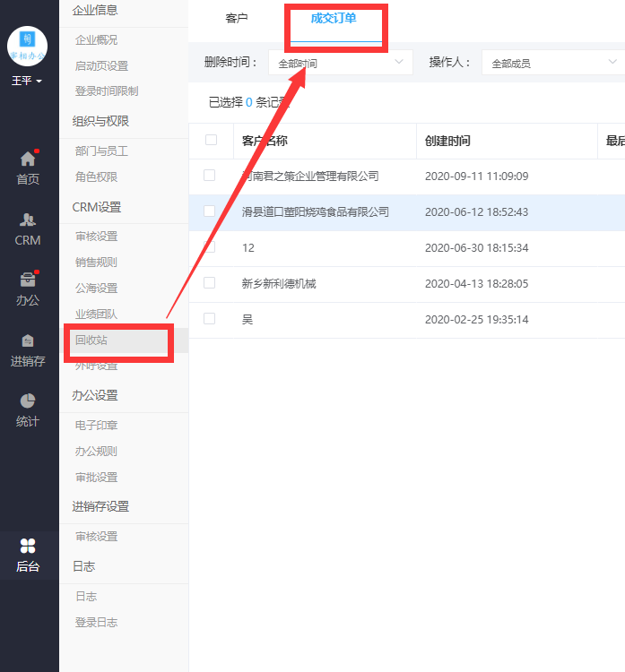This screenshot has height=672, width=625.
Task: Open the 进销存 inventory icon
Action: pyautogui.click(x=28, y=341)
